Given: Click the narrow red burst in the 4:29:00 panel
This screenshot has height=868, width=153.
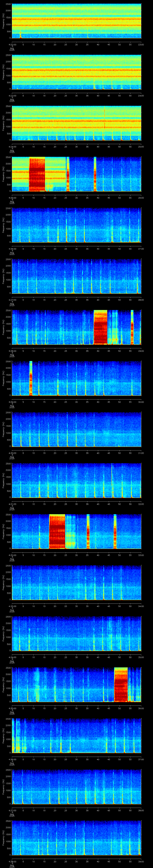Looking at the screenshot, I should (31, 378).
